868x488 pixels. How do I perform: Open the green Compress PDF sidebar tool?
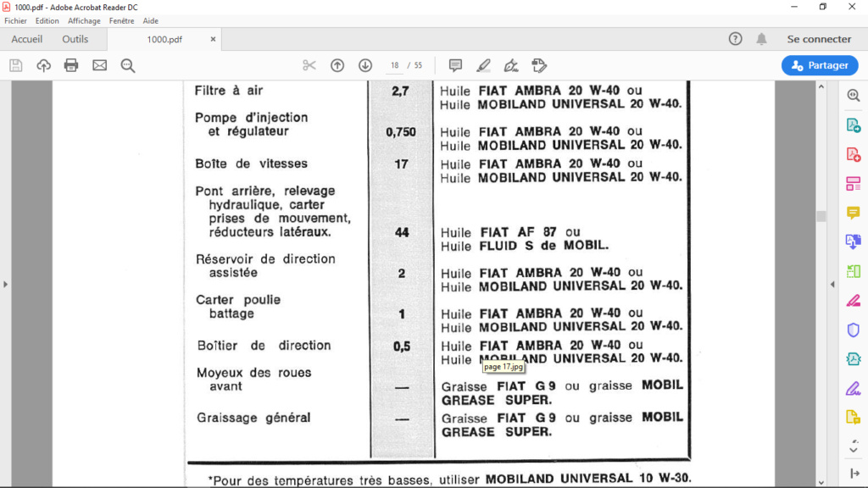[x=854, y=271]
